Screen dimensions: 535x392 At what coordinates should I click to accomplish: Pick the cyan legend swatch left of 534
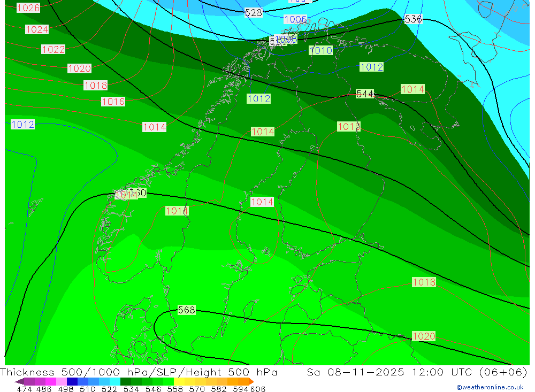click(114, 381)
